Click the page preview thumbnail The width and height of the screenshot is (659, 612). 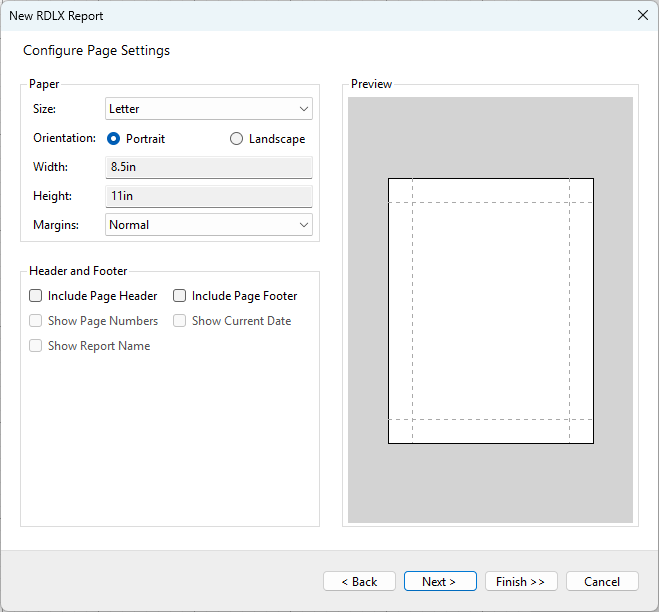491,311
